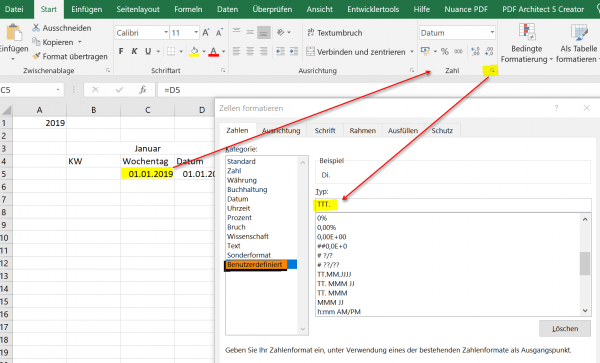Decrease indent icon

pos(280,51)
